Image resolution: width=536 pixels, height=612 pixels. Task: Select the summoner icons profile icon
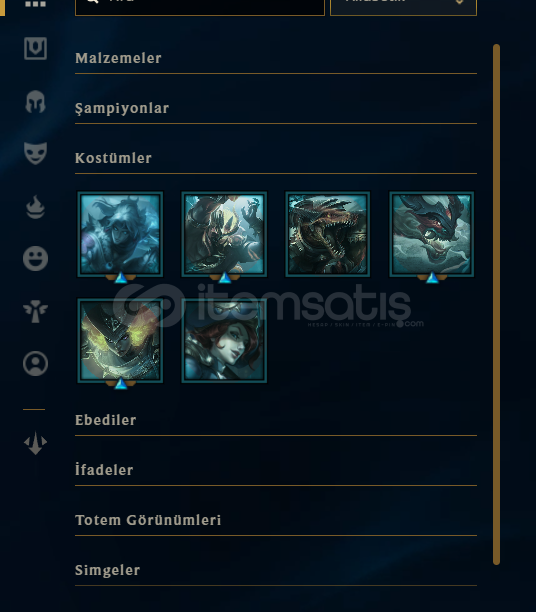click(x=36, y=363)
